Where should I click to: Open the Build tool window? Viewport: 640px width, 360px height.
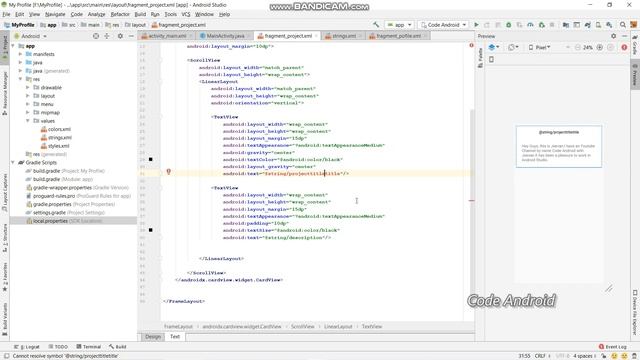[x=118, y=347]
